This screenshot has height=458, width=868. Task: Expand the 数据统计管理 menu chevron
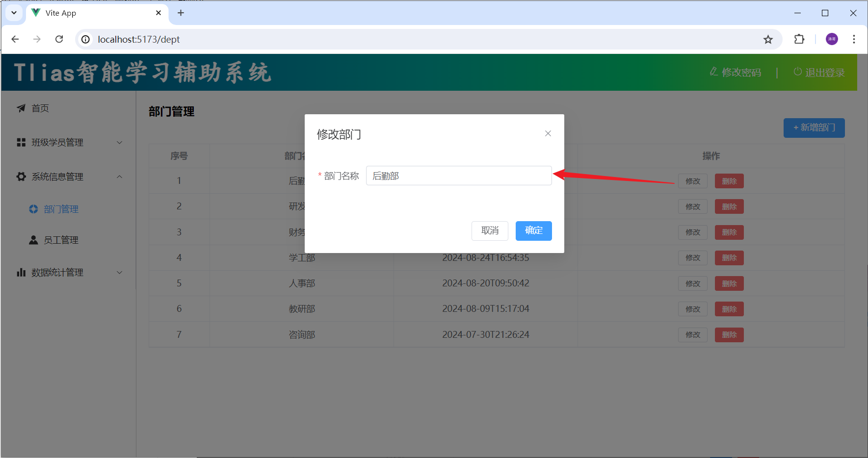pyautogui.click(x=119, y=273)
